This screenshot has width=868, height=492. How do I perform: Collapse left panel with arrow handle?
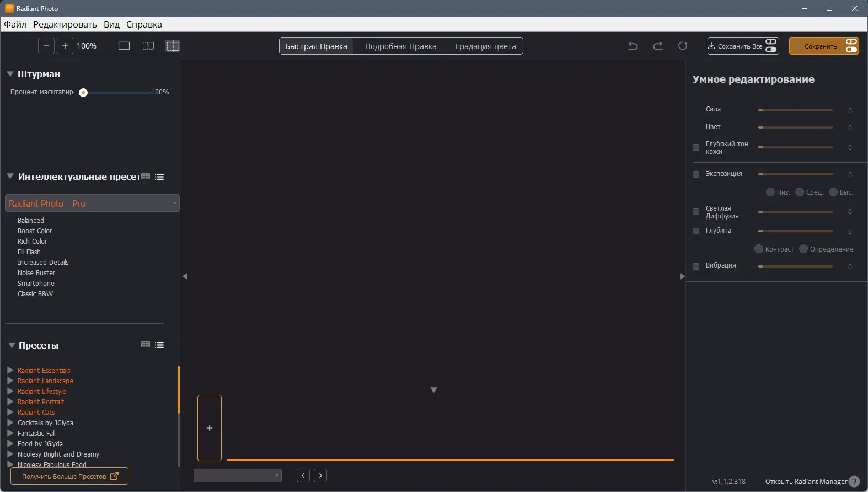185,276
